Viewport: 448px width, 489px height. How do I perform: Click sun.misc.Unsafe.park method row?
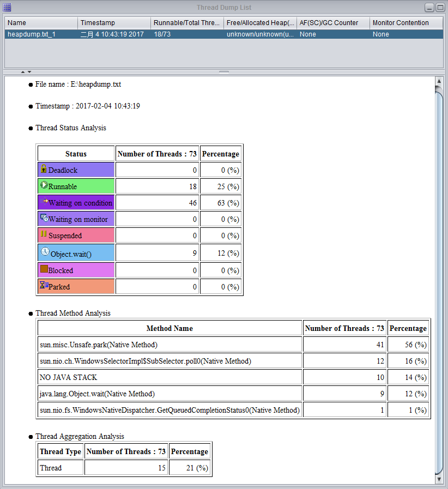[169, 345]
